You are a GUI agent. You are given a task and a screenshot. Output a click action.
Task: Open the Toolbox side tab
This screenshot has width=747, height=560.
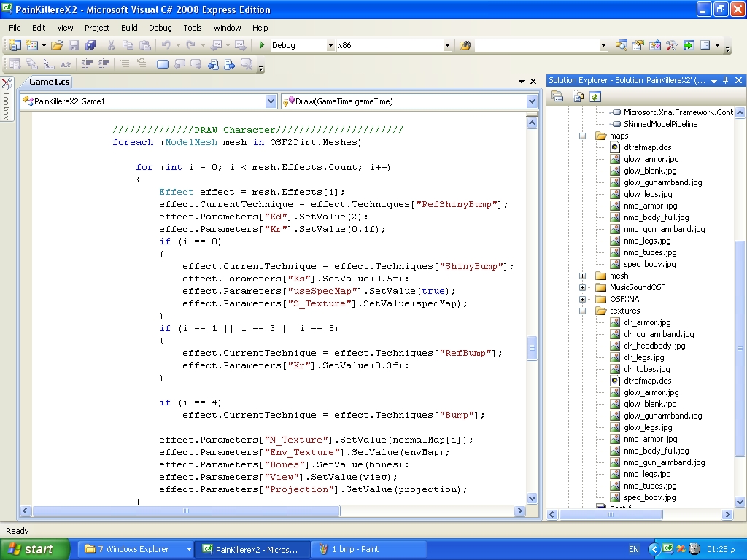(x=7, y=99)
